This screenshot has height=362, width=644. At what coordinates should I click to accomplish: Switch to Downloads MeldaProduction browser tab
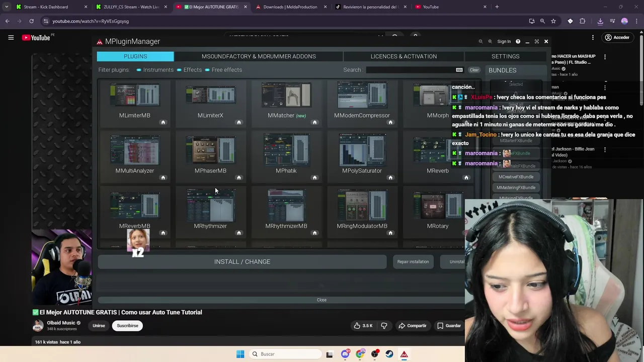pos(290,7)
